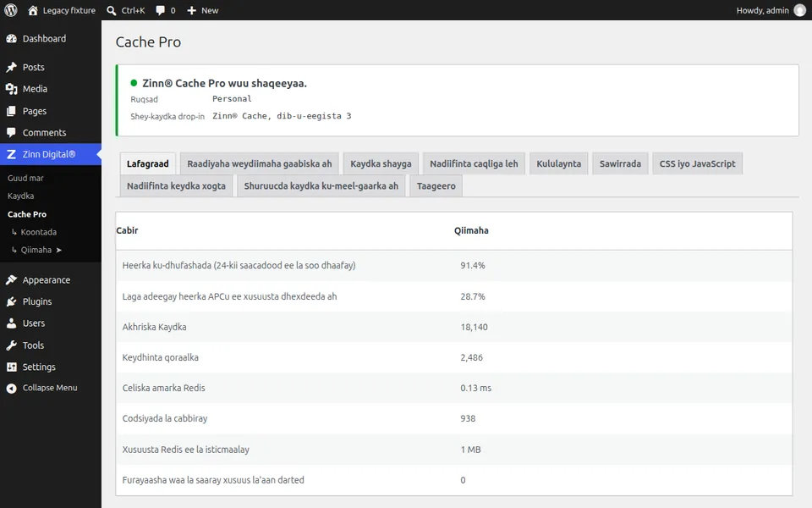Select the Kaydka shayga tab

(x=381, y=163)
